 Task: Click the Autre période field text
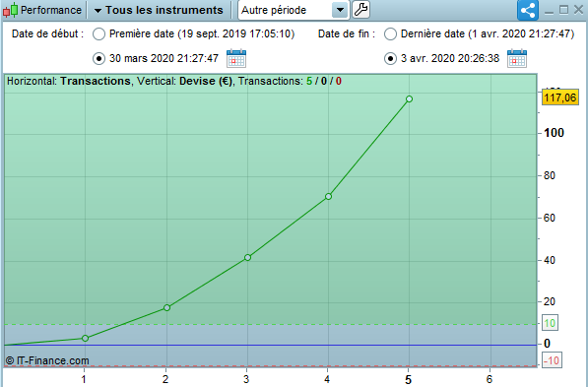pos(274,10)
